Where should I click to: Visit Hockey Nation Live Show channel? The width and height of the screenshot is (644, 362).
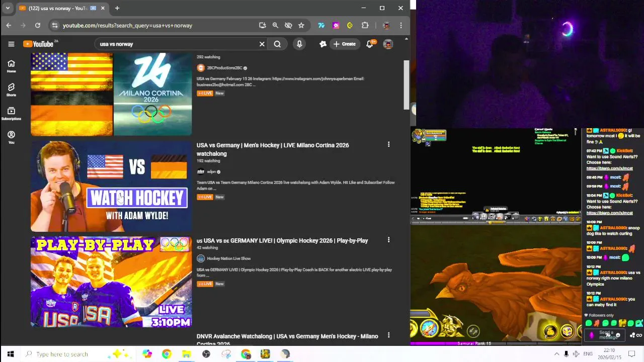[228, 258]
